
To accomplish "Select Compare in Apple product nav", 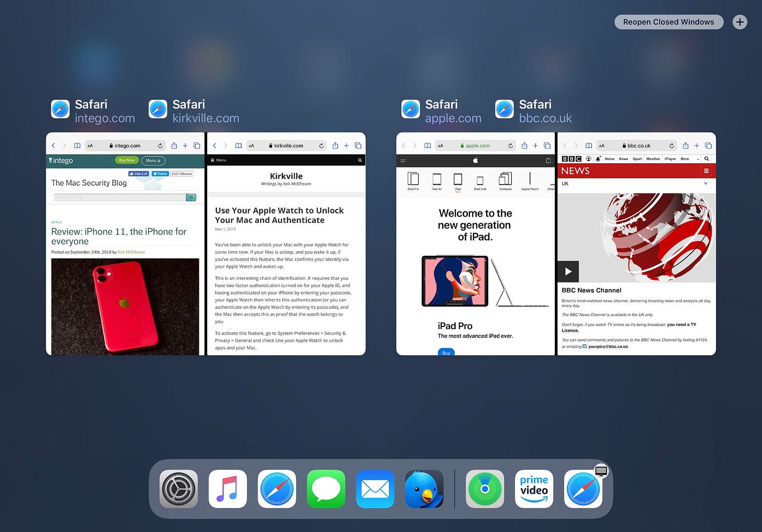I will [x=505, y=181].
